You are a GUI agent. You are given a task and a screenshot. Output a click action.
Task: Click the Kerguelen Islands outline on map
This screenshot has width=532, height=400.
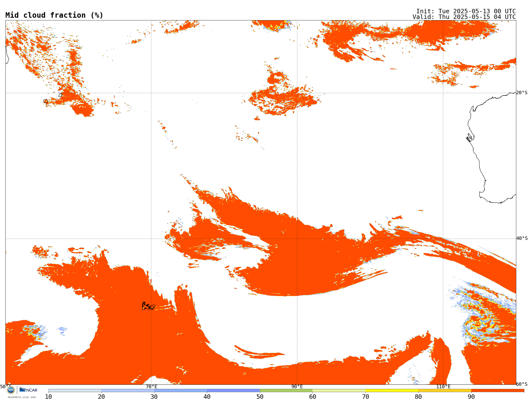(x=149, y=306)
